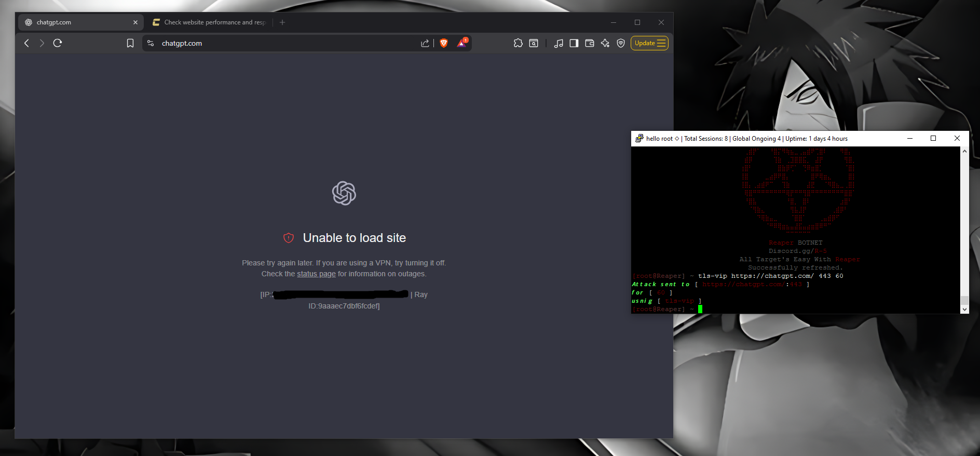This screenshot has height=456, width=980.
Task: Open Leo AI sparkle icon
Action: point(605,43)
